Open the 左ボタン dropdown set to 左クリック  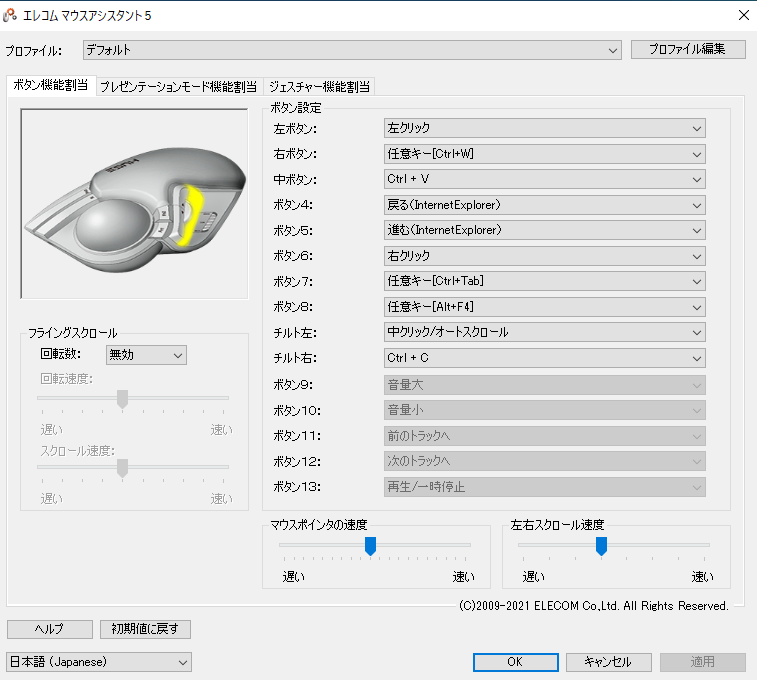pos(545,128)
